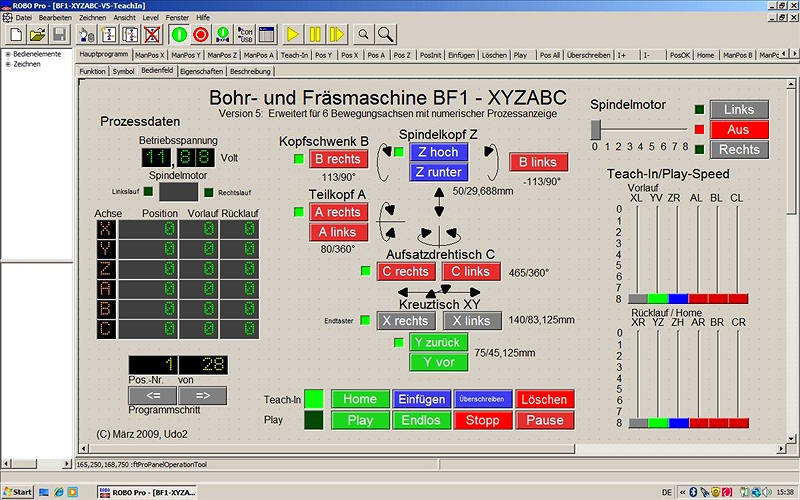Open the Eigenschaften view tab
The image size is (800, 500).
[202, 71]
